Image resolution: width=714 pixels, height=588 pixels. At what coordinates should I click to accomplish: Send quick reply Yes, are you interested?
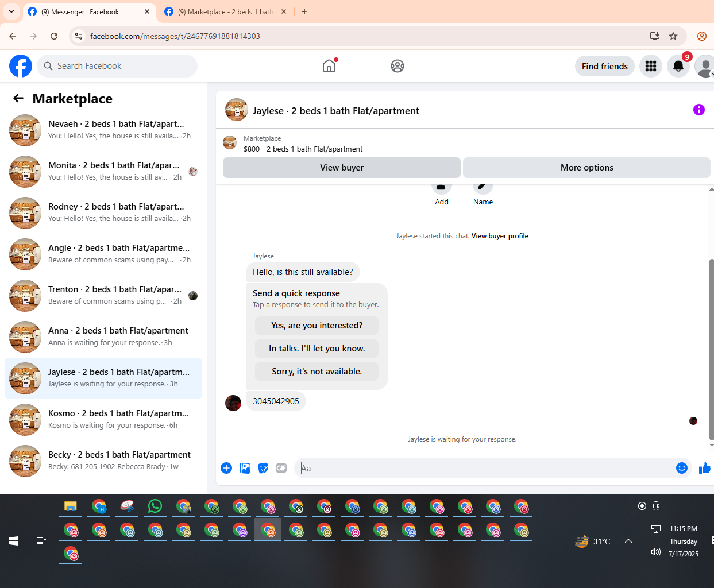pyautogui.click(x=317, y=326)
